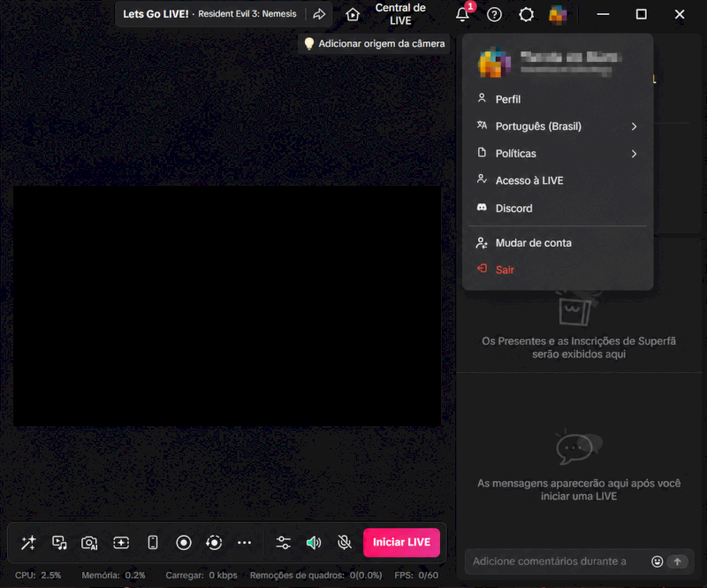Open the help question mark icon
This screenshot has width=707, height=588.
pyautogui.click(x=494, y=14)
